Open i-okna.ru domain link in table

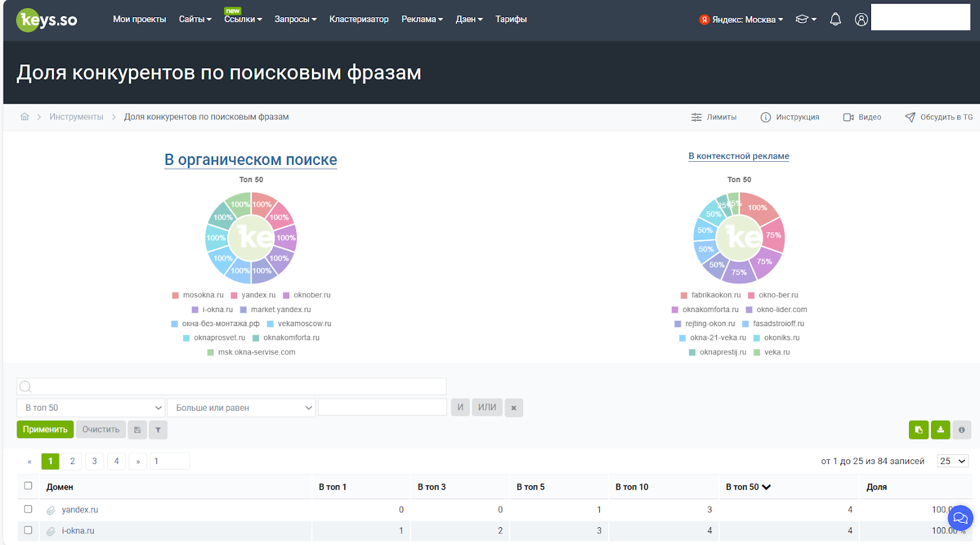78,531
